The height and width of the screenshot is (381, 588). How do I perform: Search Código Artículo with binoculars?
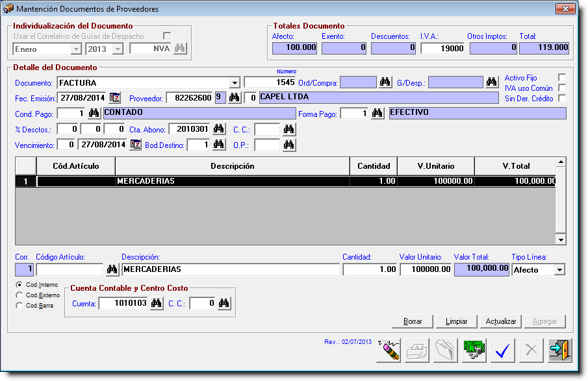112,269
